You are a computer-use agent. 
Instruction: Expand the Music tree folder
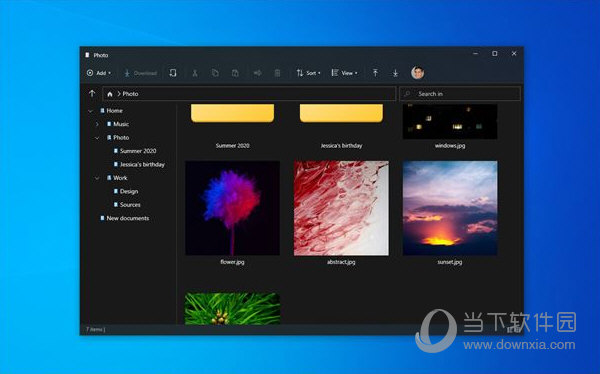[x=97, y=124]
